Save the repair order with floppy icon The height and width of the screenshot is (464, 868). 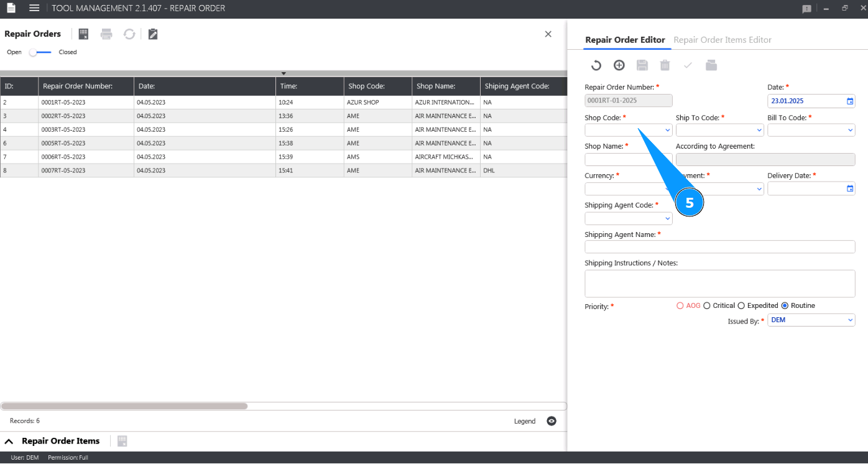pyautogui.click(x=642, y=65)
